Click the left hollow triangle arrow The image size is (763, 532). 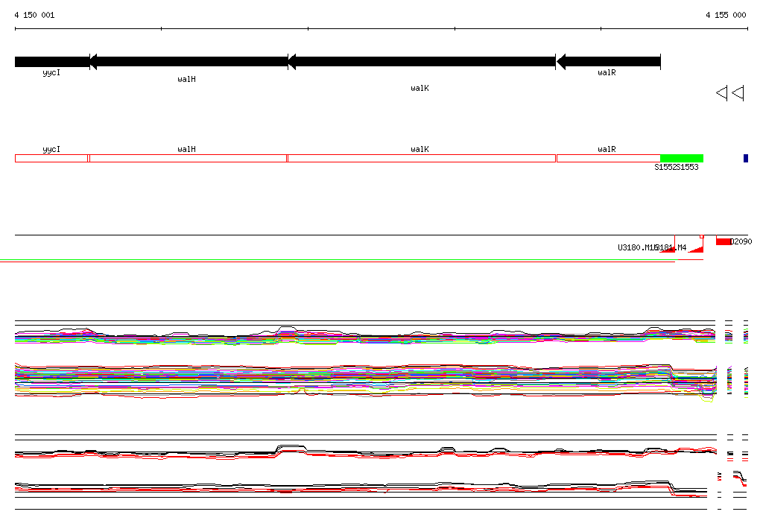[721, 92]
